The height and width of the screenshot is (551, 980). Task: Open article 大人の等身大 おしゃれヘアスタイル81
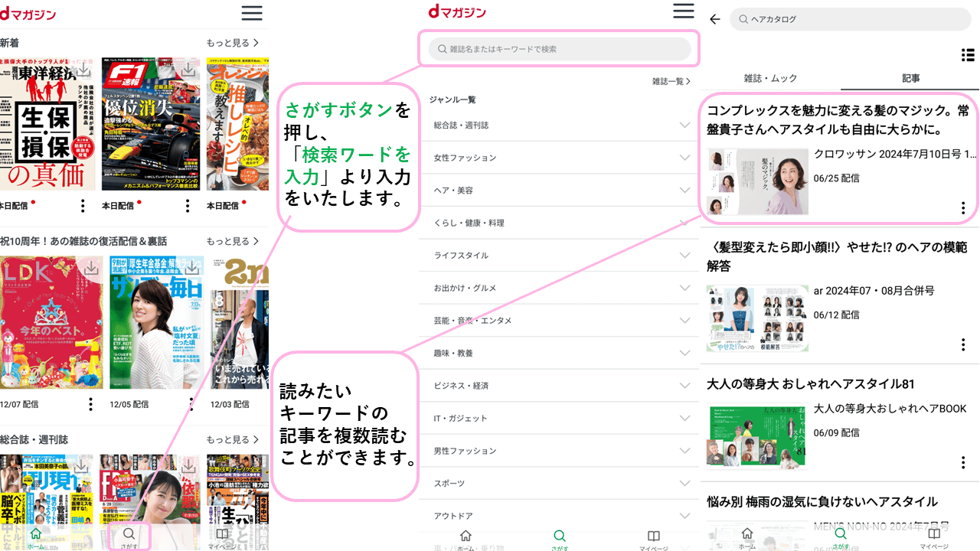[811, 383]
